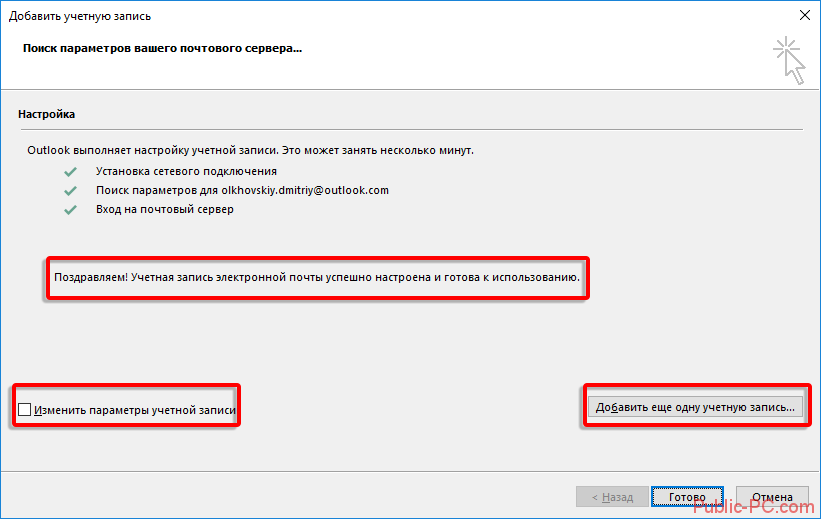
Task: Click the Public-PC.com watermark text
Action: [752, 507]
